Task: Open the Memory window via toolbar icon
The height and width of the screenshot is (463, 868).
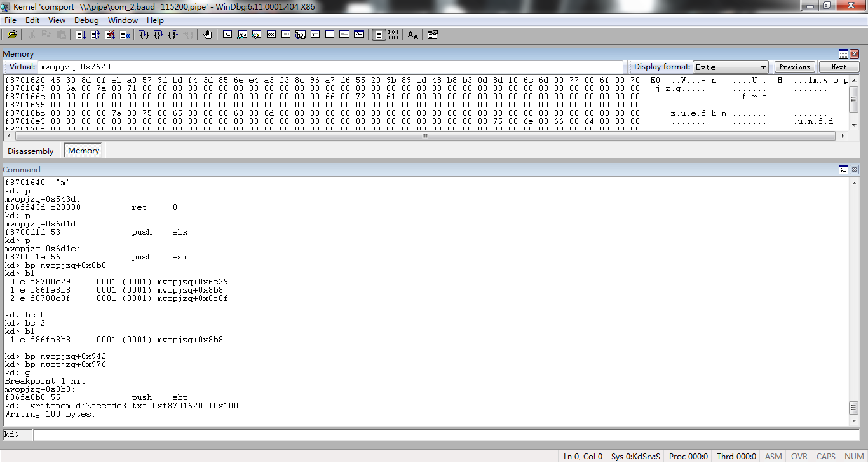Action: (x=286, y=34)
